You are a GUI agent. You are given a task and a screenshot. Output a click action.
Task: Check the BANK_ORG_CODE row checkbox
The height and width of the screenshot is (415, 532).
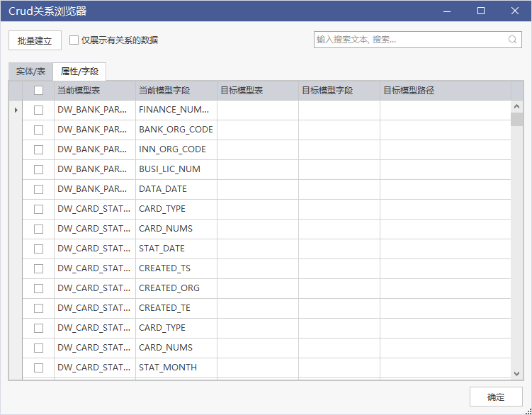(x=39, y=130)
